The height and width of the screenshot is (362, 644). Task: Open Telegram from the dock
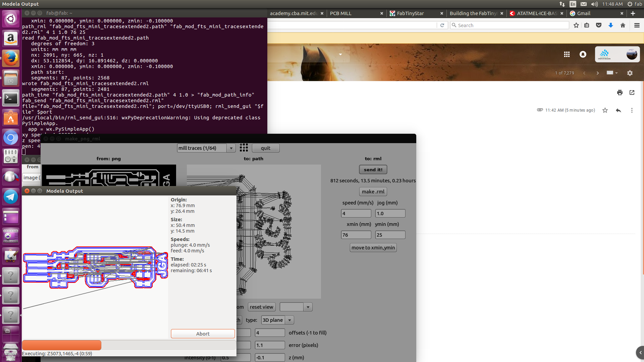coord(11,197)
